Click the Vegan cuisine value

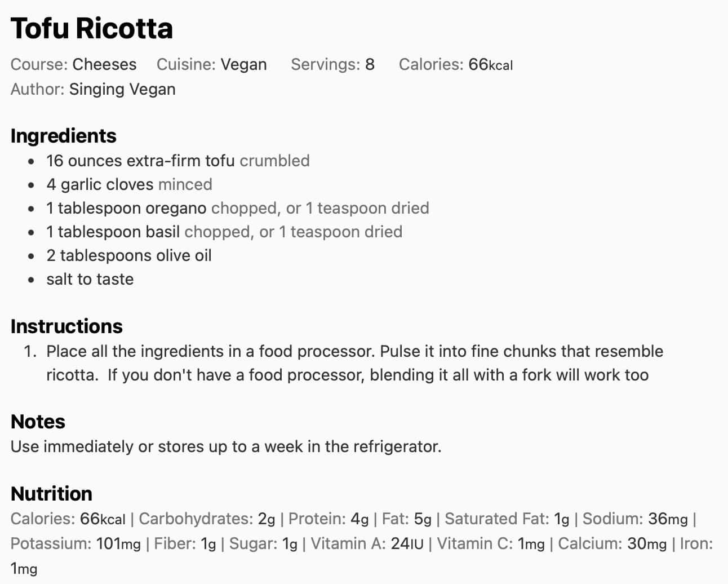coord(243,64)
